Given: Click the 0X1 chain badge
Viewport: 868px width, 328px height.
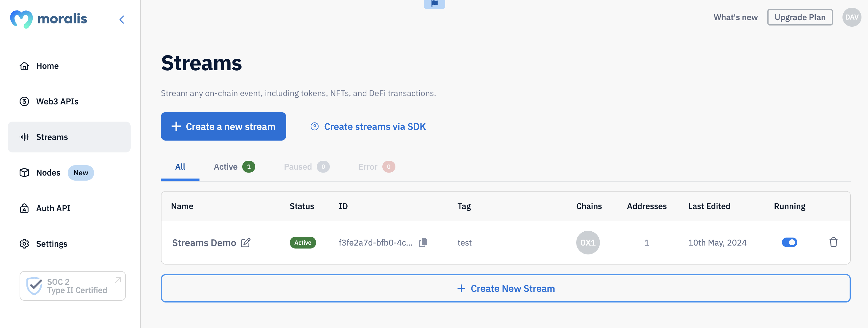Looking at the screenshot, I should [588, 243].
